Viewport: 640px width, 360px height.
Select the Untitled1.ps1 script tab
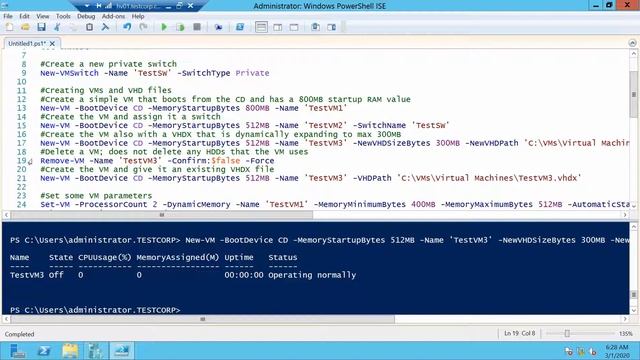[27, 43]
